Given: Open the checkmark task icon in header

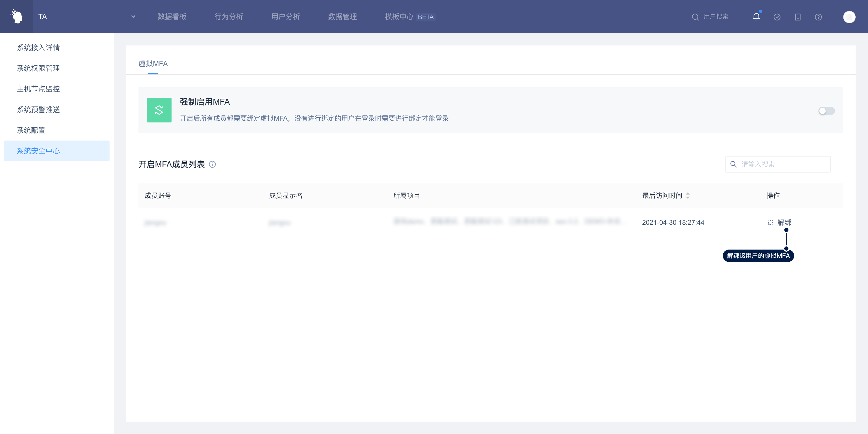Looking at the screenshot, I should (x=777, y=17).
